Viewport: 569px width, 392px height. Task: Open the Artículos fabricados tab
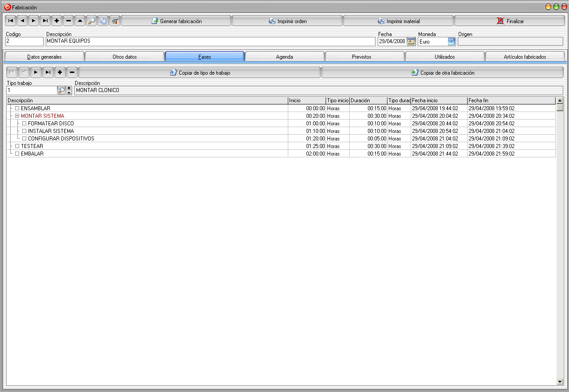525,56
